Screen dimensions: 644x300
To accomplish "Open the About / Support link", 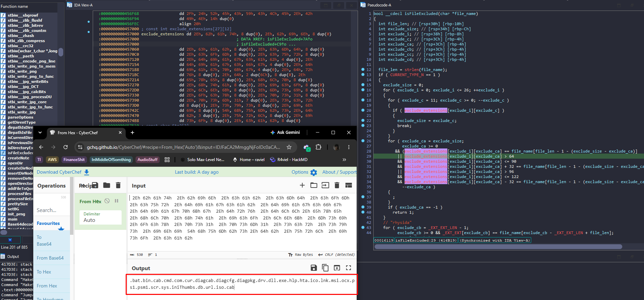I will tap(339, 172).
